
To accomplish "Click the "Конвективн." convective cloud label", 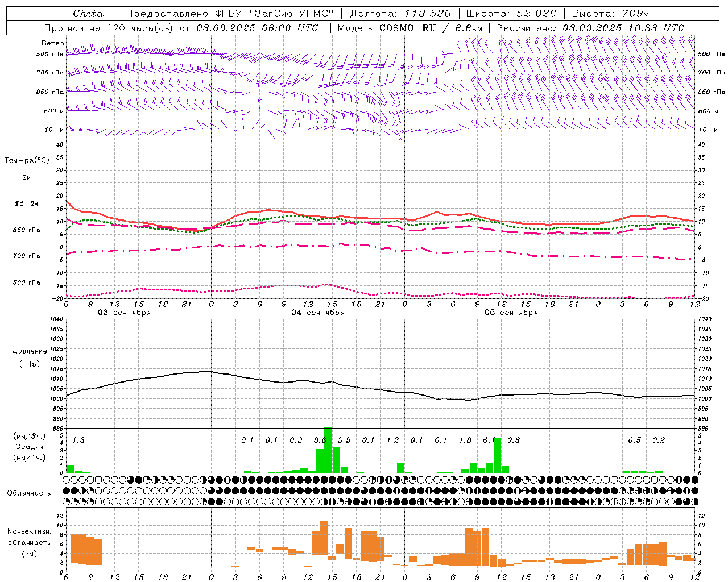I will coord(30,531).
